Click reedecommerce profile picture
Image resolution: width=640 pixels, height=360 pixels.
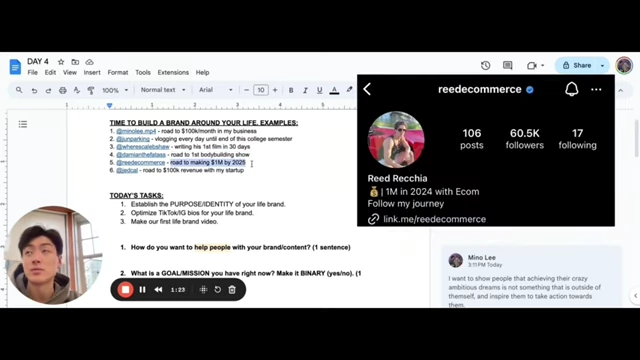[396, 140]
